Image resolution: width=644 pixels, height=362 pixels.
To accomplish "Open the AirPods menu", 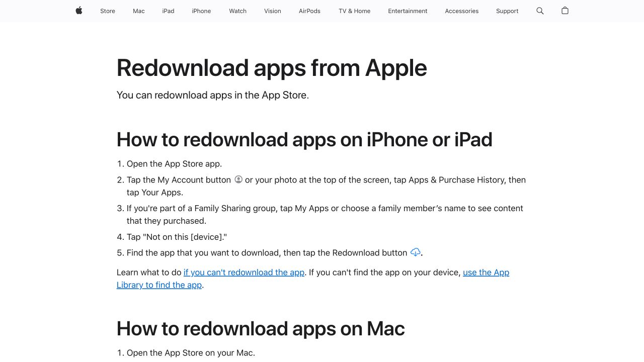I will [x=309, y=11].
